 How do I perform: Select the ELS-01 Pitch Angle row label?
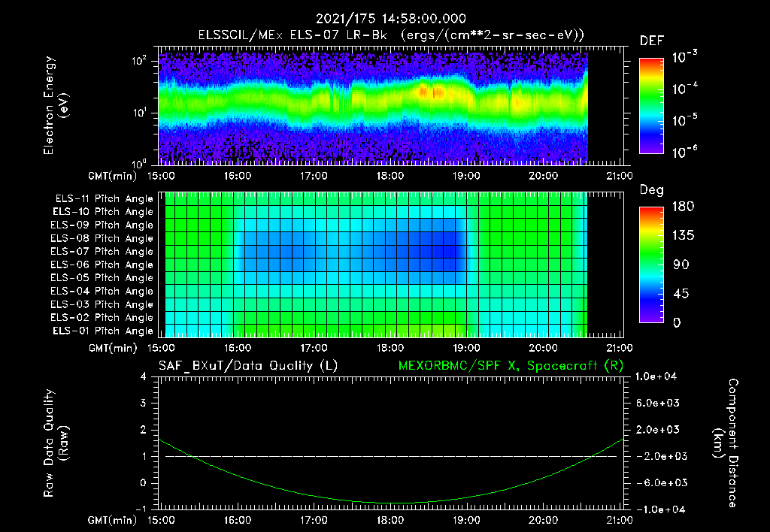[x=103, y=331]
